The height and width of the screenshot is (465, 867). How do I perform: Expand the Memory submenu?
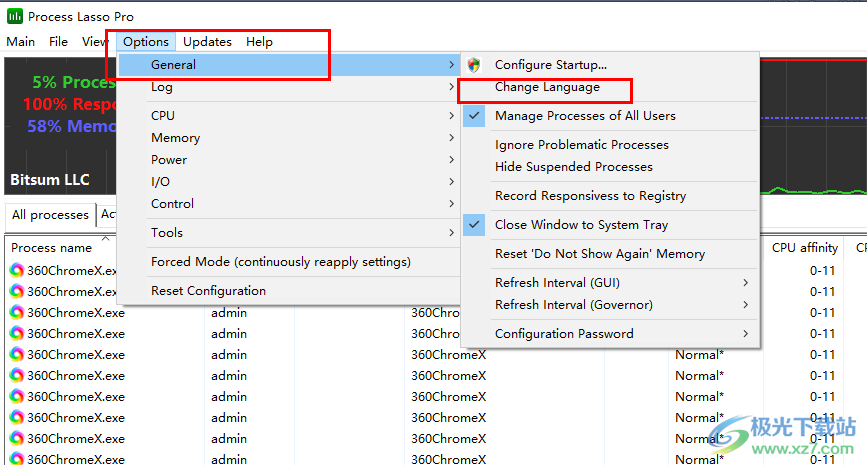pos(289,138)
